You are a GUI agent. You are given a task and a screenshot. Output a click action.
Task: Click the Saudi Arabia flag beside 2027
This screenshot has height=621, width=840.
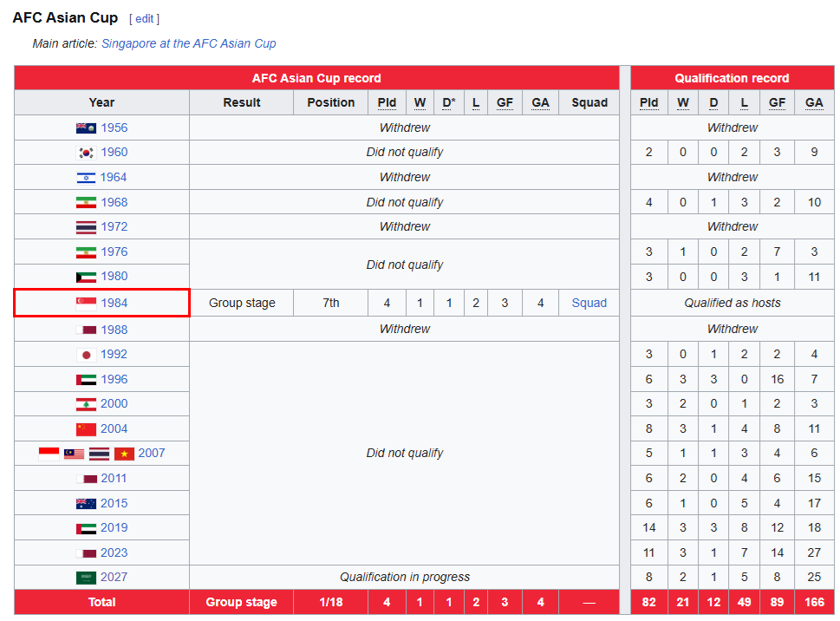(x=86, y=578)
